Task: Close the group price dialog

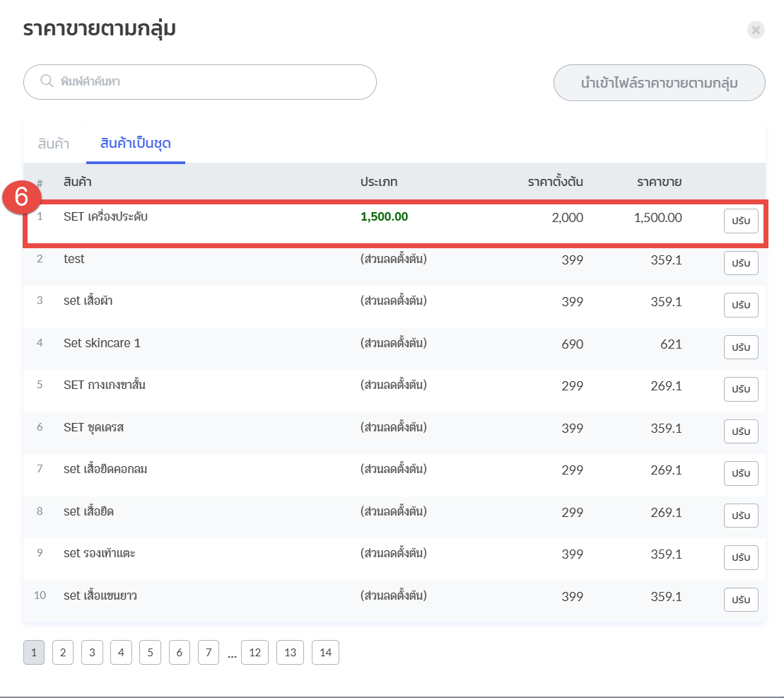Action: coord(756,30)
